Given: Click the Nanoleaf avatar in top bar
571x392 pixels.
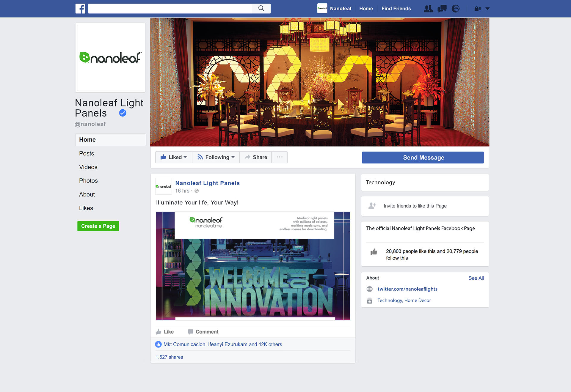Looking at the screenshot, I should (x=322, y=8).
